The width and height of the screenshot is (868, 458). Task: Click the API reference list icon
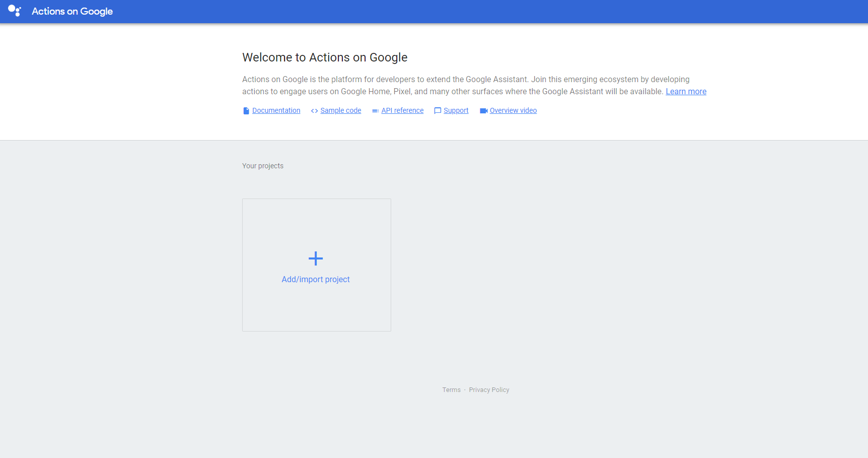click(375, 111)
